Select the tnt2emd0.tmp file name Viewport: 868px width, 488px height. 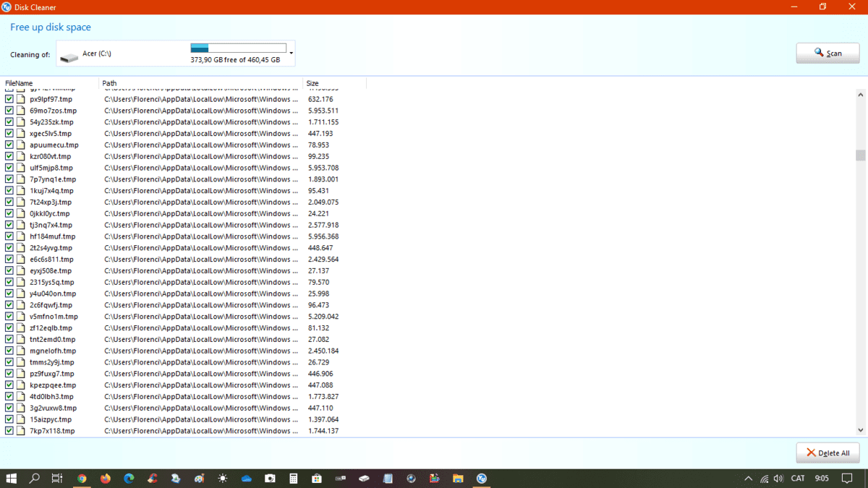coord(52,339)
